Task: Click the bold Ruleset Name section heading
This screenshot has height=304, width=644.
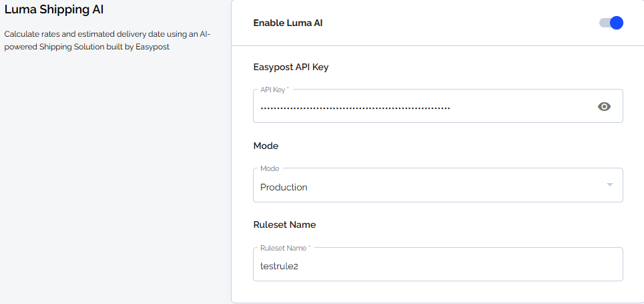Action: [284, 224]
